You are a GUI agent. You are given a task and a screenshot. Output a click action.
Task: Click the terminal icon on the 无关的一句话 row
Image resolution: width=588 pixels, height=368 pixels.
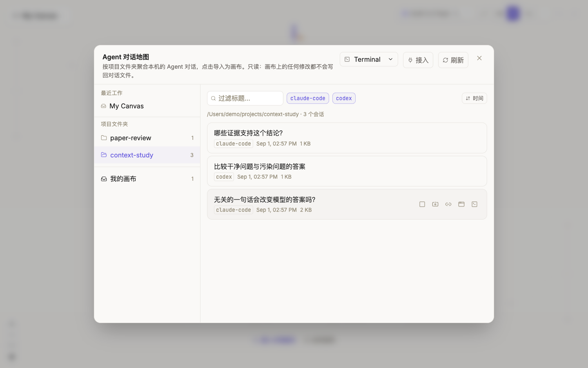(x=474, y=204)
